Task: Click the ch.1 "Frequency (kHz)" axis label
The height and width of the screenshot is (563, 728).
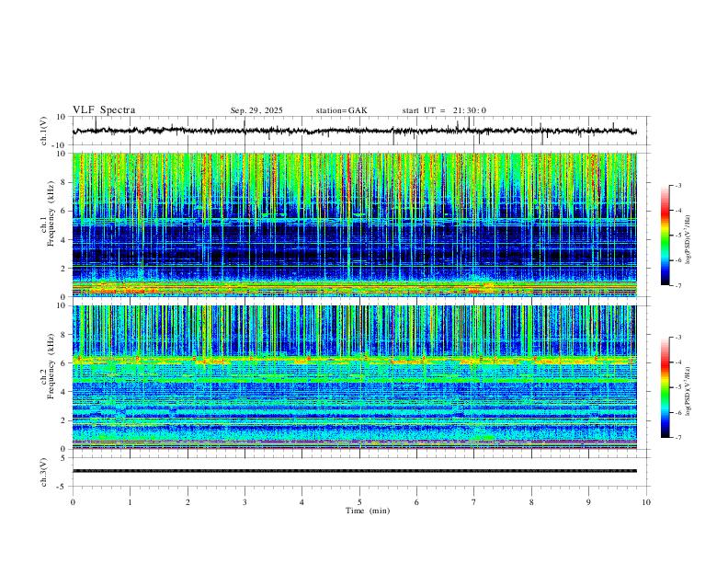Action: (51, 213)
